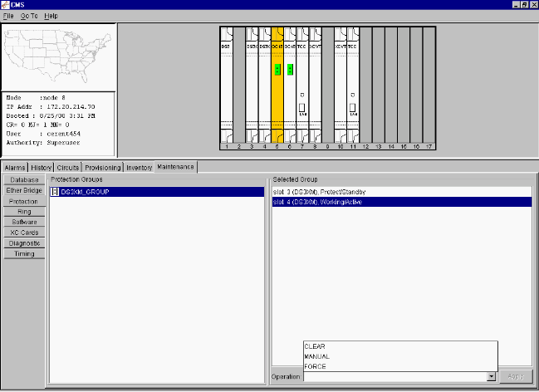Open the Go To menu
This screenshot has height=392, width=539.
pyautogui.click(x=29, y=16)
